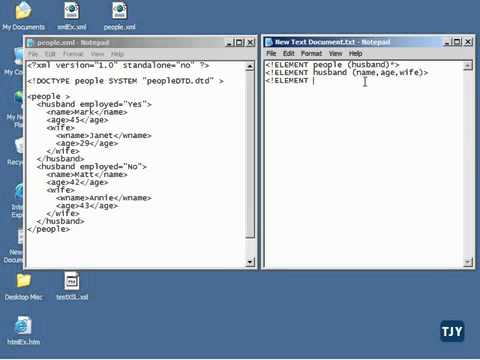Click scroll down arrow in New Text Document window

(x=468, y=262)
